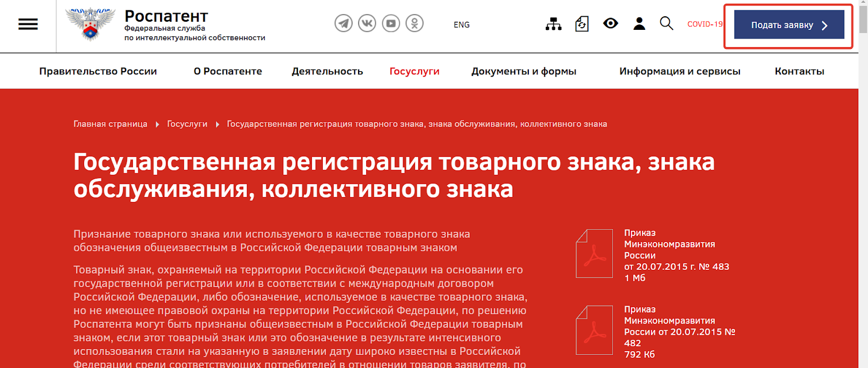868x368 pixels.
Task: Open Госуслуги menu item
Action: (414, 71)
